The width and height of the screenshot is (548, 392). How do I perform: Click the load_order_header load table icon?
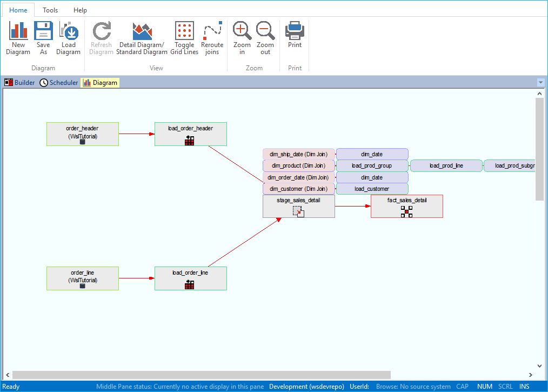pos(190,140)
